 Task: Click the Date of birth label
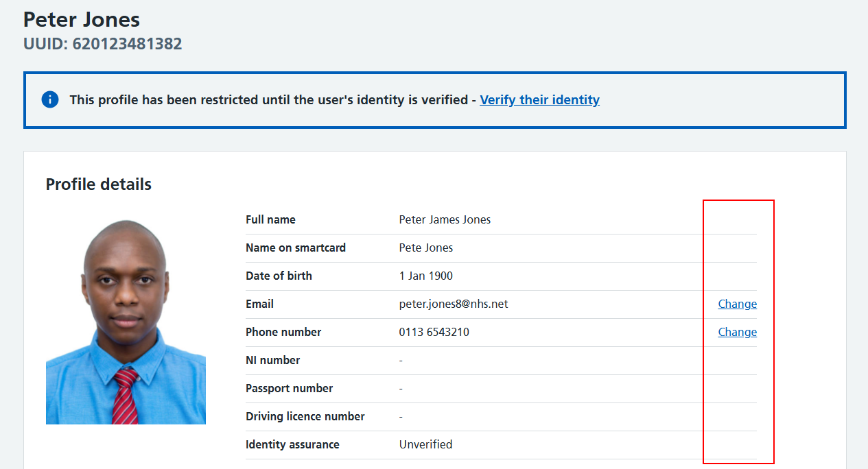[x=279, y=276]
